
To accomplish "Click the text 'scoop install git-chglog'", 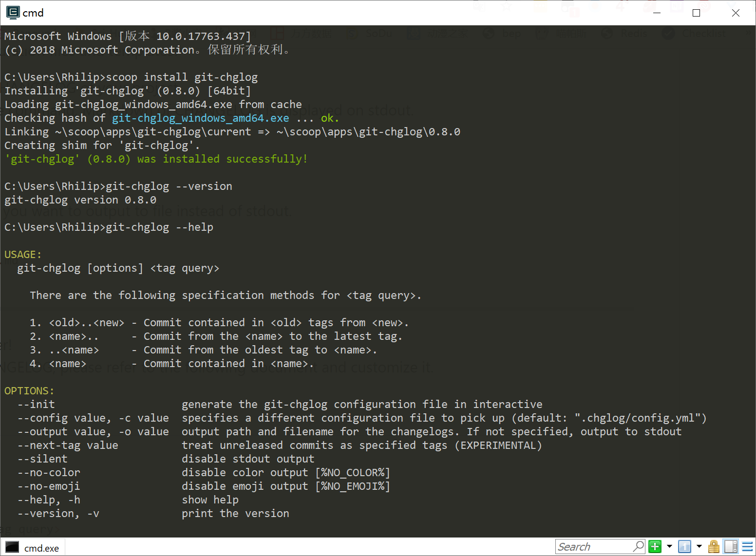I will tap(182, 77).
